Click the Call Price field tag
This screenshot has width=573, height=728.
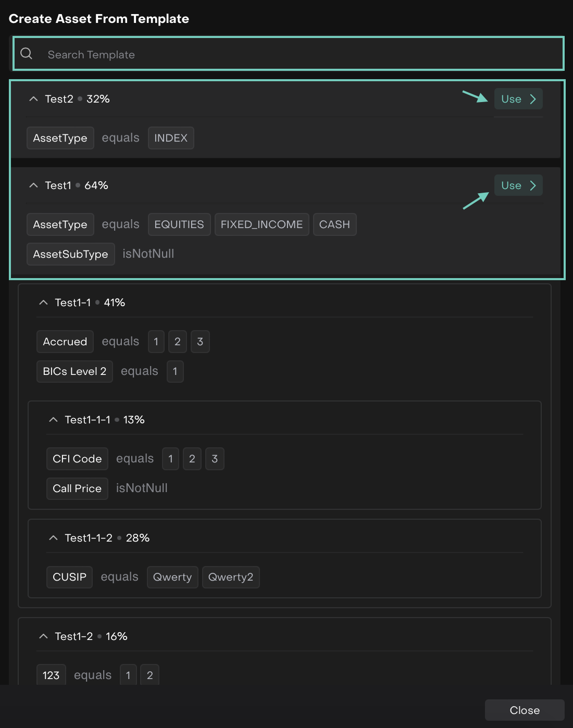click(77, 488)
